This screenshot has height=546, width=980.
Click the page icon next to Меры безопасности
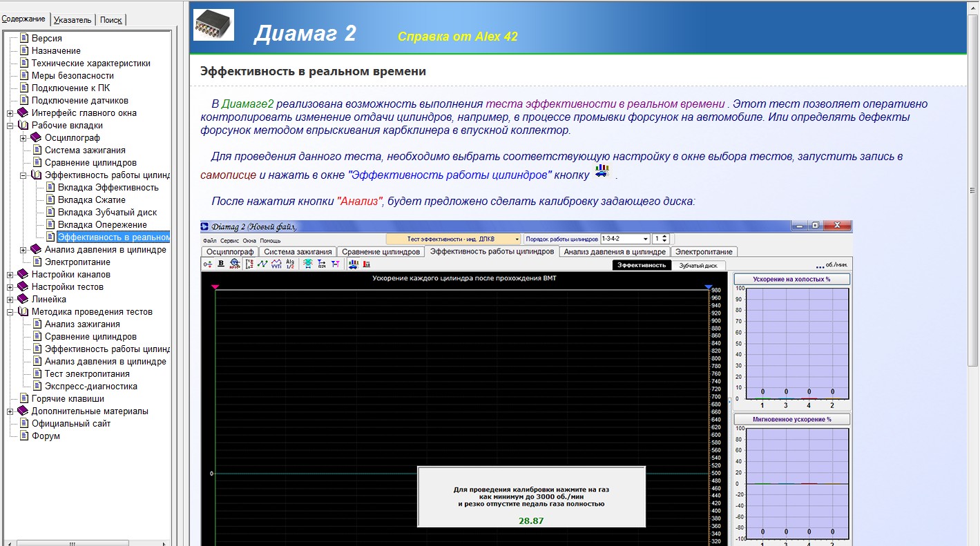24,76
